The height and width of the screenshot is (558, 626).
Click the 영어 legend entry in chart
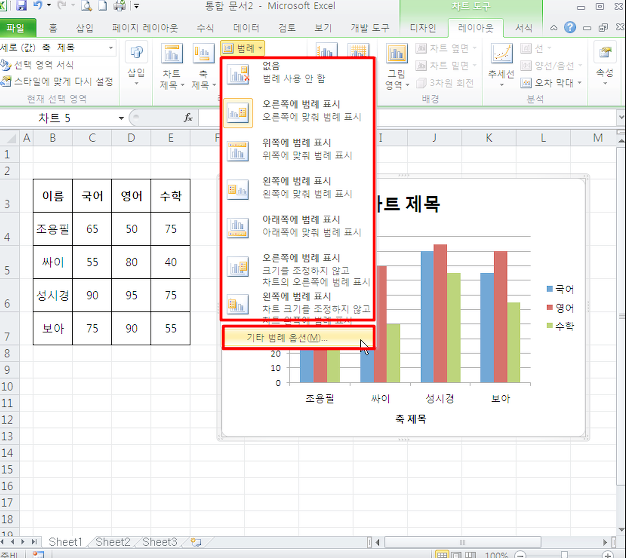click(x=560, y=308)
